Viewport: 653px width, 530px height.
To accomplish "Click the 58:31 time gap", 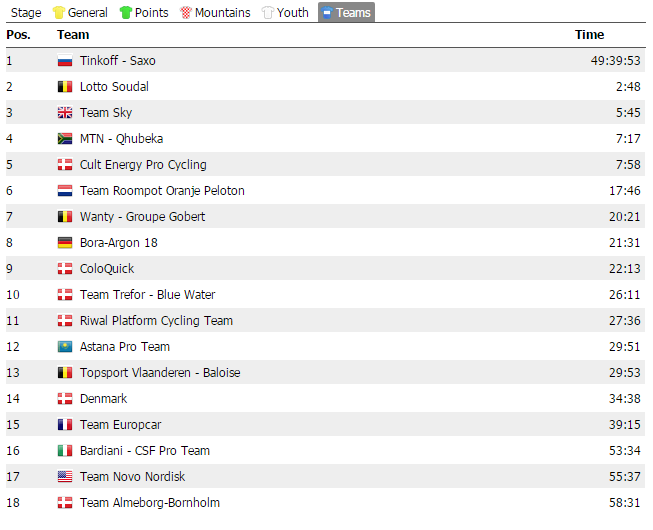I will tap(625, 503).
